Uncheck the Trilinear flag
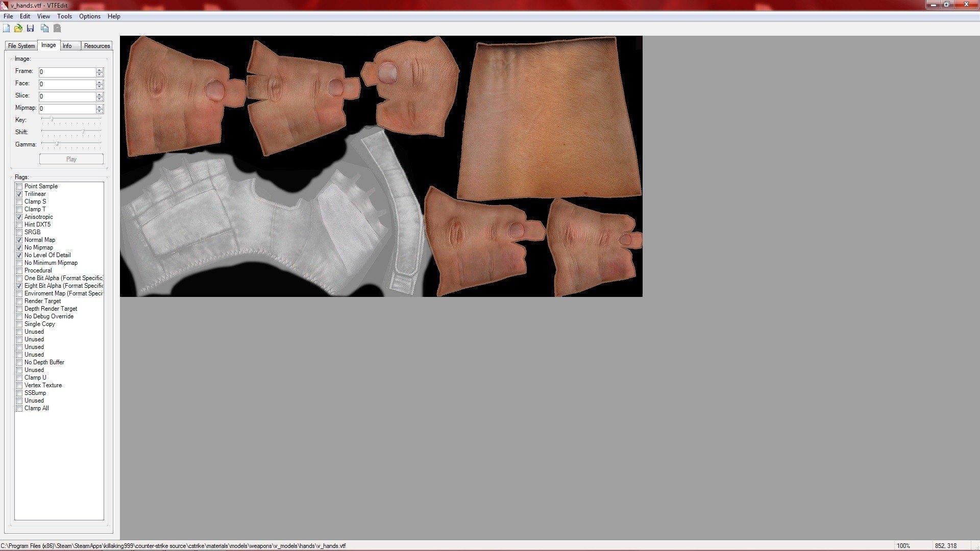The width and height of the screenshot is (980, 551). 19,194
